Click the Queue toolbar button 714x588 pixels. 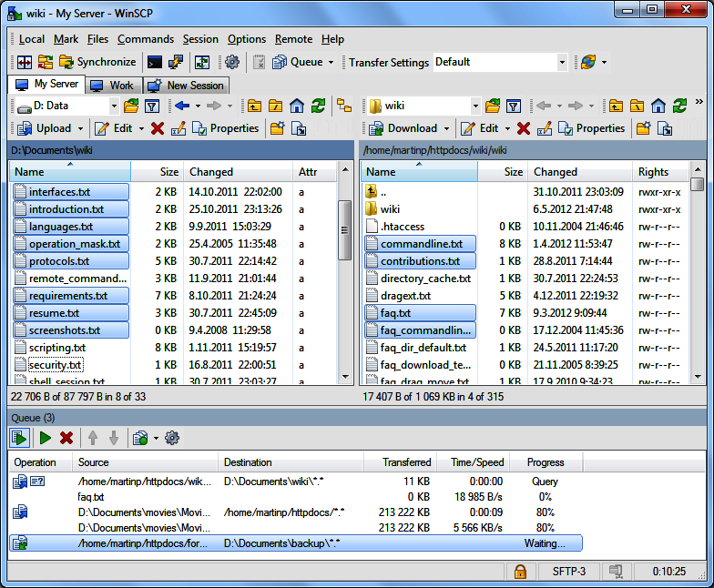tap(298, 62)
